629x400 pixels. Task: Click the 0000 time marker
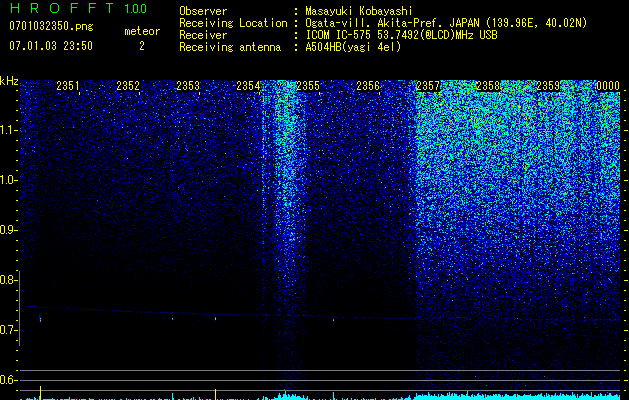coord(608,86)
